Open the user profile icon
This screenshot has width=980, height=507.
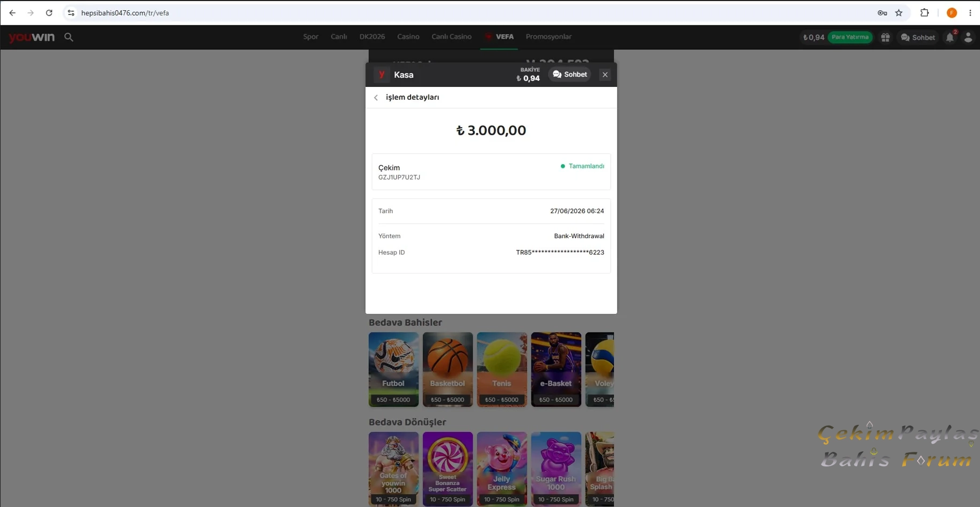tap(968, 37)
